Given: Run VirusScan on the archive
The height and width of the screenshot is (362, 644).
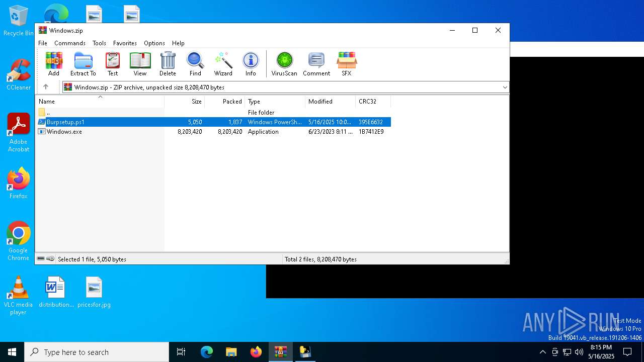Looking at the screenshot, I should tap(284, 64).
